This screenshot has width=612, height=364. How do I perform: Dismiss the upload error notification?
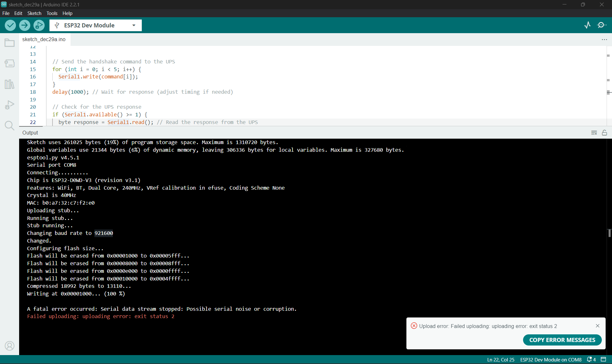point(598,326)
